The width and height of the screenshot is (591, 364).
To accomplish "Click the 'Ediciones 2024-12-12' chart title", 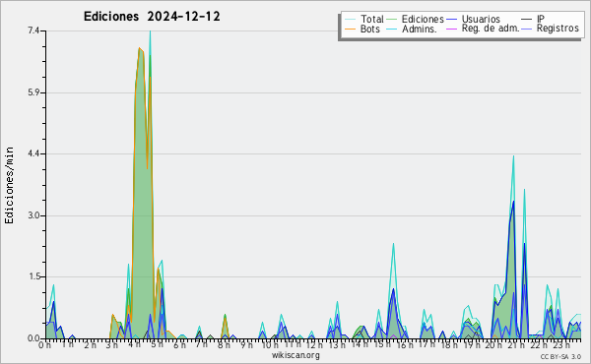I will point(152,17).
